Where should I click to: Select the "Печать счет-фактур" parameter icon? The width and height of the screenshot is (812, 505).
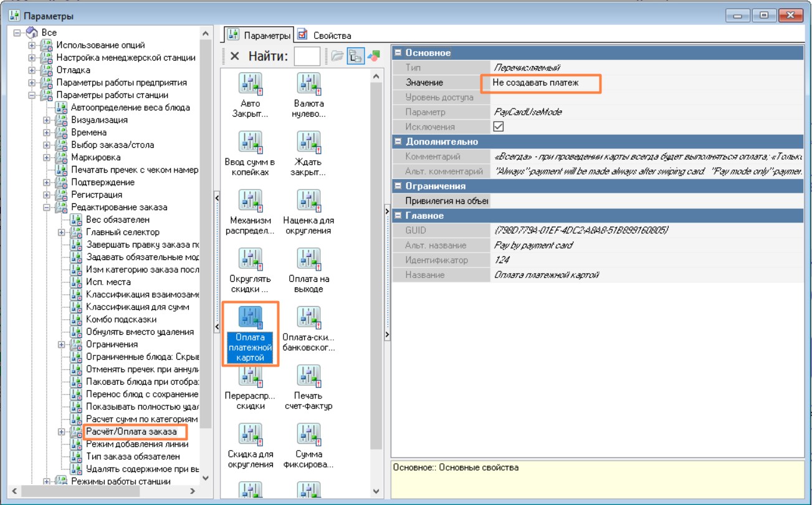point(308,376)
